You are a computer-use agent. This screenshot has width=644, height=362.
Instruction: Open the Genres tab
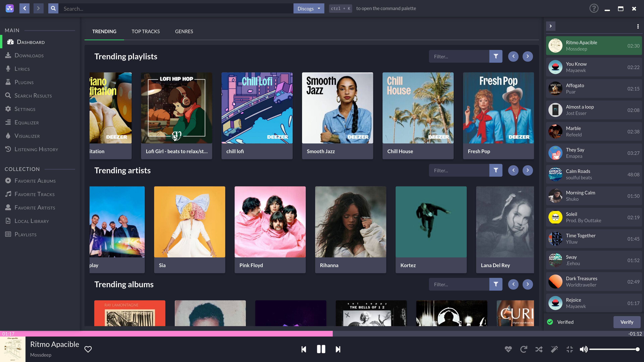[184, 32]
